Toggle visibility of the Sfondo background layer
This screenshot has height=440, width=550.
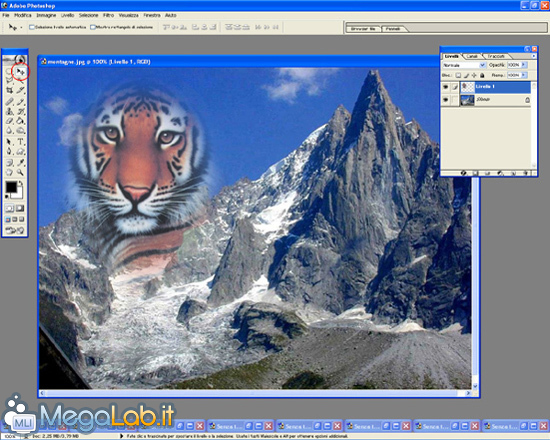[x=445, y=100]
